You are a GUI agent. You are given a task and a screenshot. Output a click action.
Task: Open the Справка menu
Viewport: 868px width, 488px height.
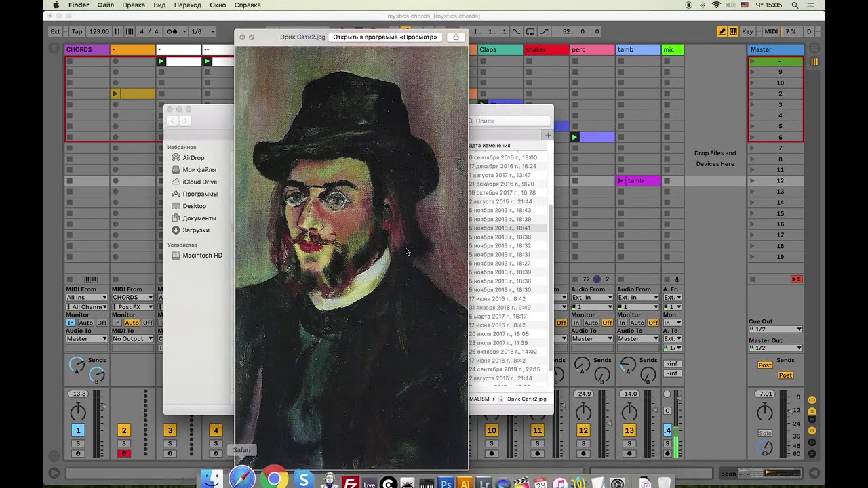click(x=248, y=5)
